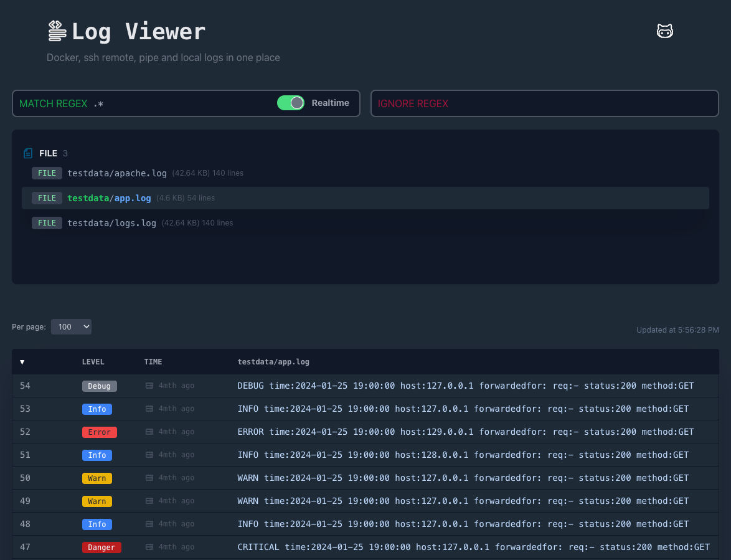The image size is (731, 560).
Task: Click the Info badge on row 53
Action: click(x=97, y=409)
